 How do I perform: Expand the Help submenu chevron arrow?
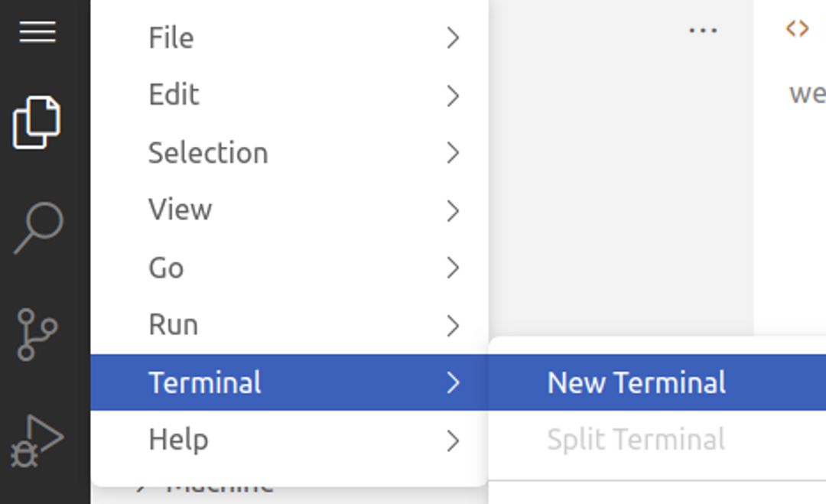pyautogui.click(x=453, y=441)
